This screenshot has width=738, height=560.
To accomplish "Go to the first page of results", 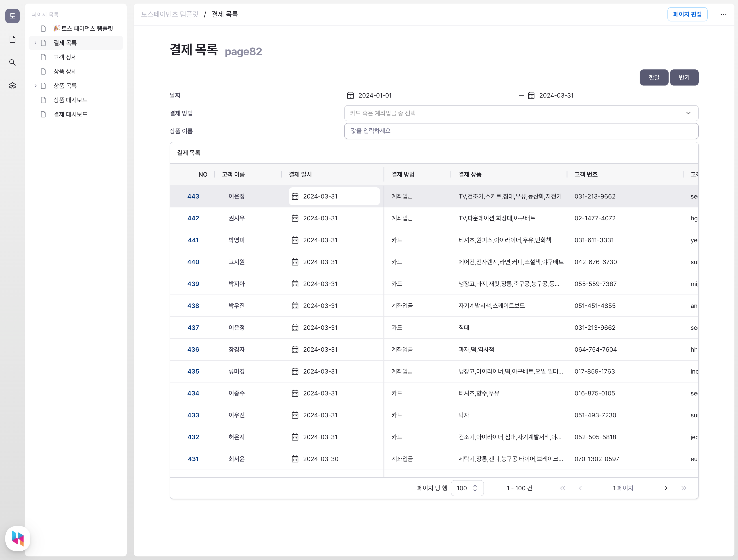I will coord(563,488).
